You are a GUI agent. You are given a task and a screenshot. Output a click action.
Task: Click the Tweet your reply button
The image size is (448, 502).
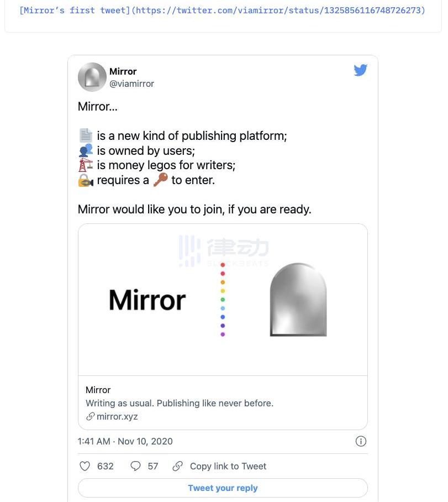pyautogui.click(x=223, y=488)
